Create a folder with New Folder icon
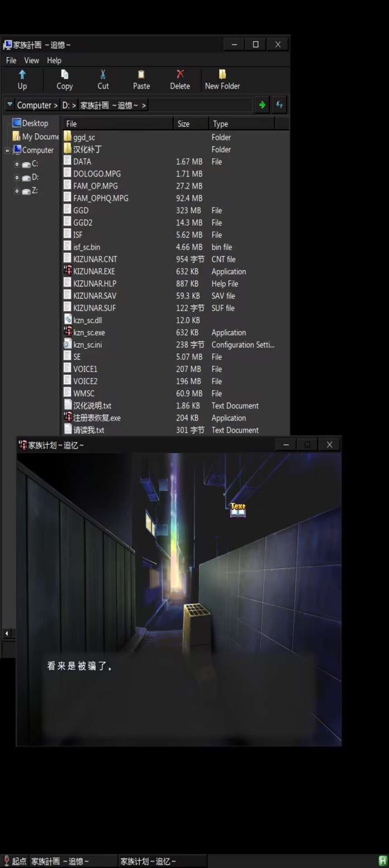The height and width of the screenshot is (868, 389). coord(222,75)
